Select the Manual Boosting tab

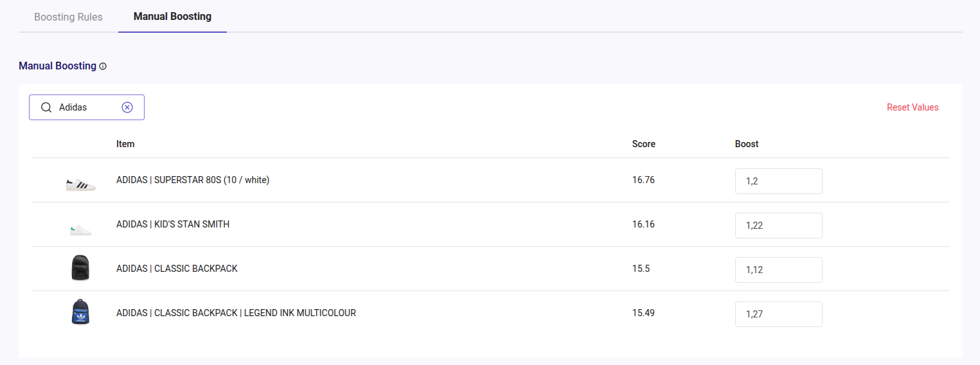pyautogui.click(x=172, y=16)
